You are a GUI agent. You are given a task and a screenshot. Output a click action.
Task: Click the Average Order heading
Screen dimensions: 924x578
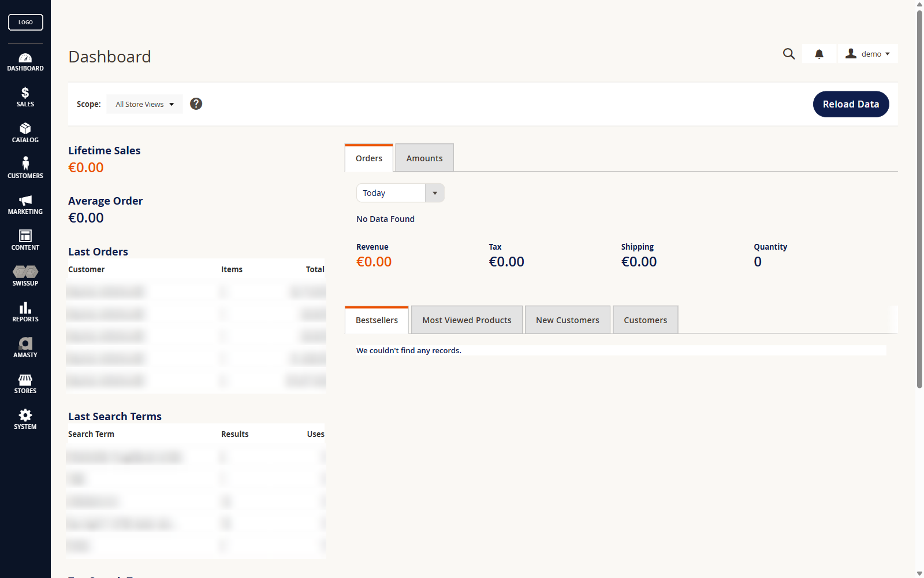(x=106, y=201)
